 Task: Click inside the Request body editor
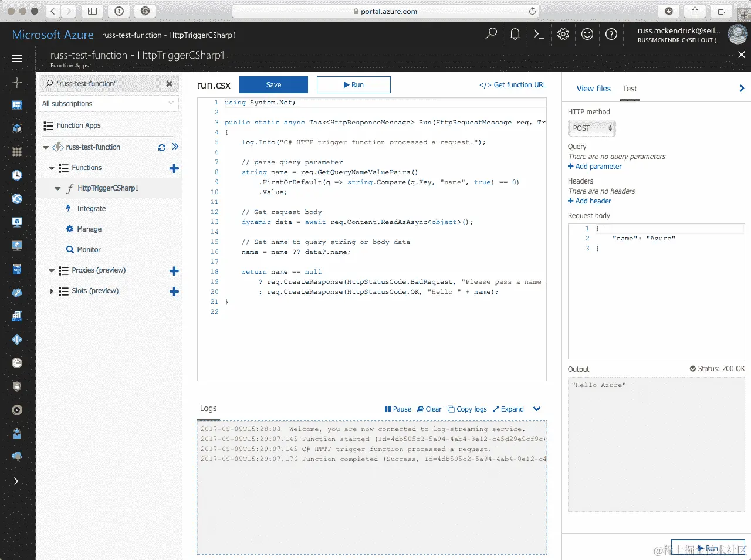coord(656,291)
